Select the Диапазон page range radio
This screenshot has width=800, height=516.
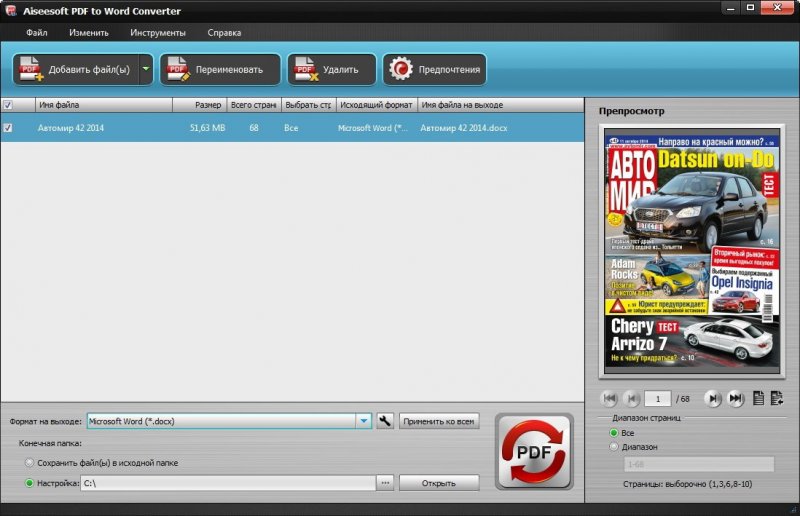click(x=614, y=447)
